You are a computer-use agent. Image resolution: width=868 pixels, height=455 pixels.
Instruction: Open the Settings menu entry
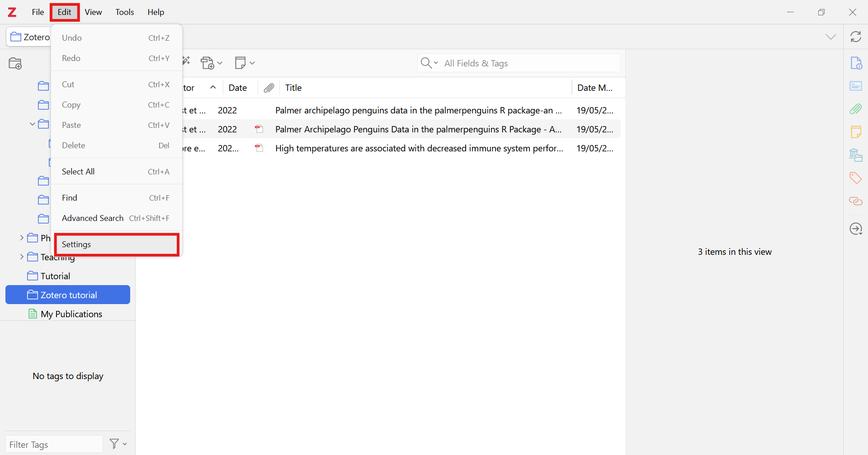point(117,244)
